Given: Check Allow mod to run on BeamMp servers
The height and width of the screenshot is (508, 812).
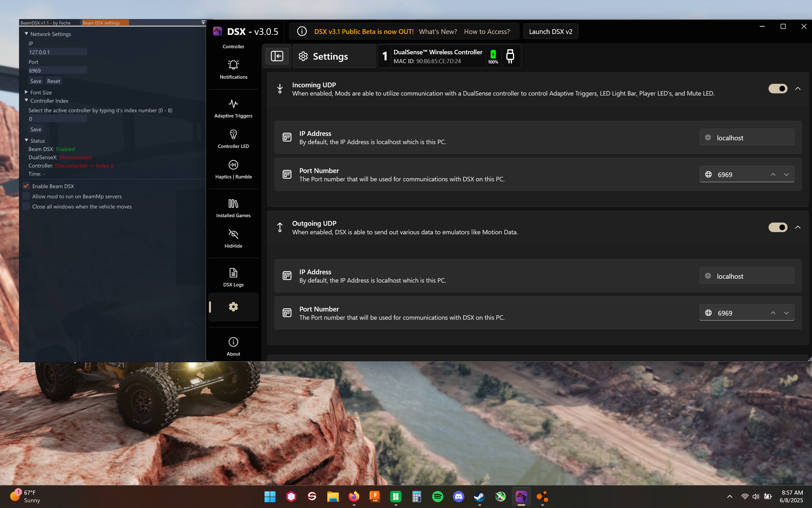Looking at the screenshot, I should (26, 196).
